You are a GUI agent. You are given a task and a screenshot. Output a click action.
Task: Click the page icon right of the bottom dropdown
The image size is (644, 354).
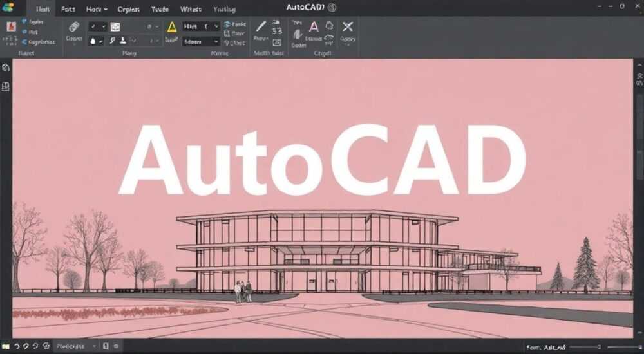(x=106, y=346)
